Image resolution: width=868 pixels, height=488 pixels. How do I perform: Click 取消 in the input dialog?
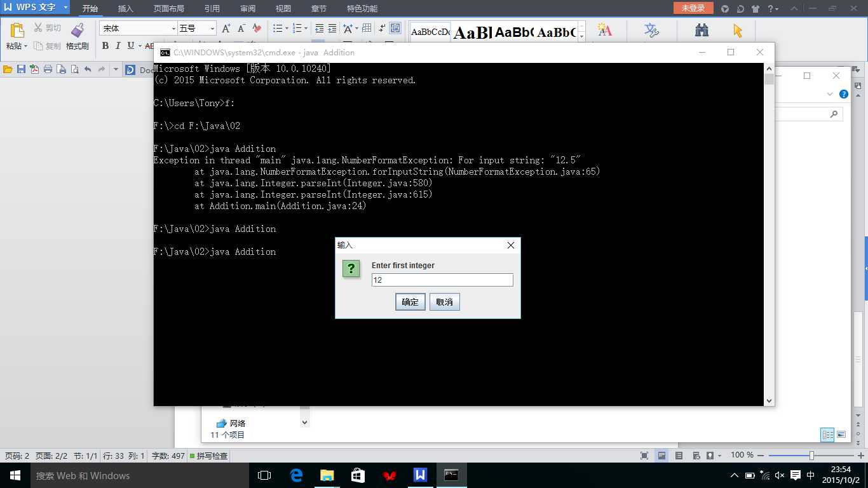coord(445,302)
